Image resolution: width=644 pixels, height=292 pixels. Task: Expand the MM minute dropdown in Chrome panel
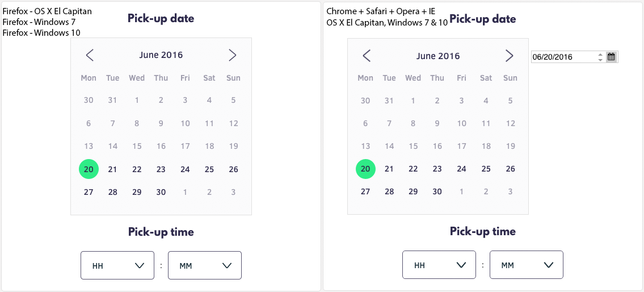point(527,265)
